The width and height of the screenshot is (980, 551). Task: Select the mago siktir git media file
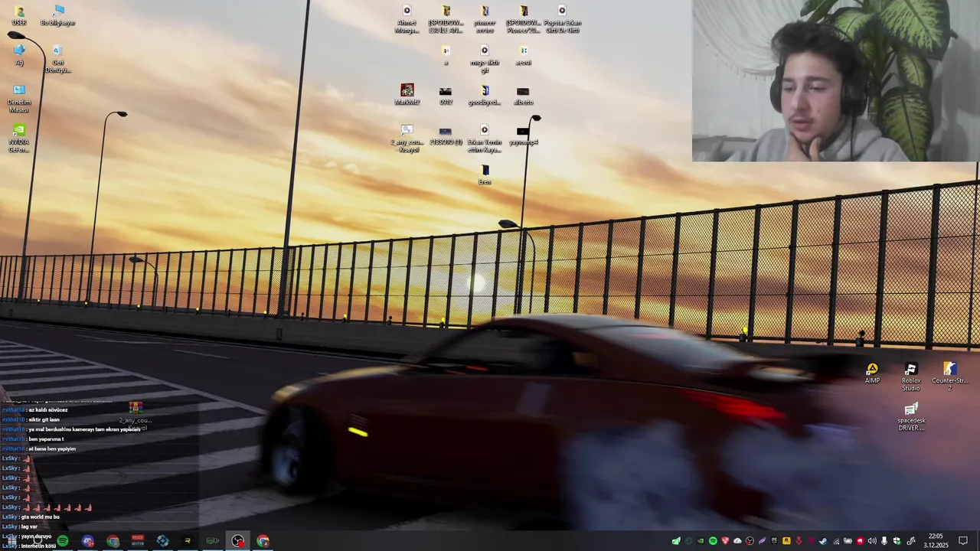pos(485,59)
